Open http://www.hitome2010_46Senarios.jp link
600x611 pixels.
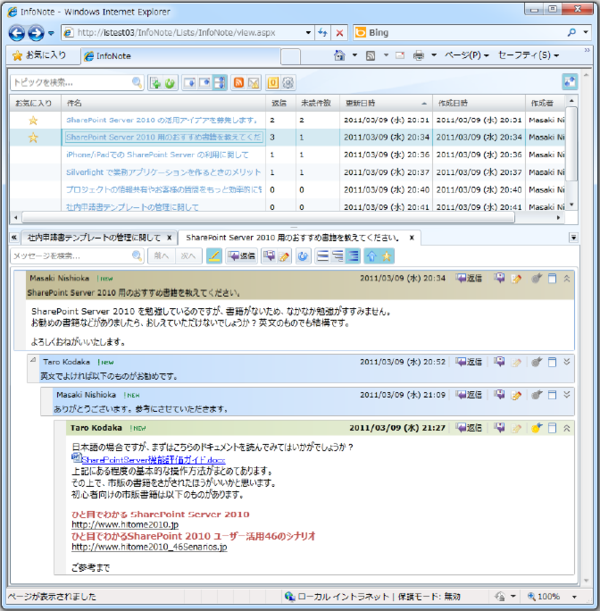click(x=149, y=547)
